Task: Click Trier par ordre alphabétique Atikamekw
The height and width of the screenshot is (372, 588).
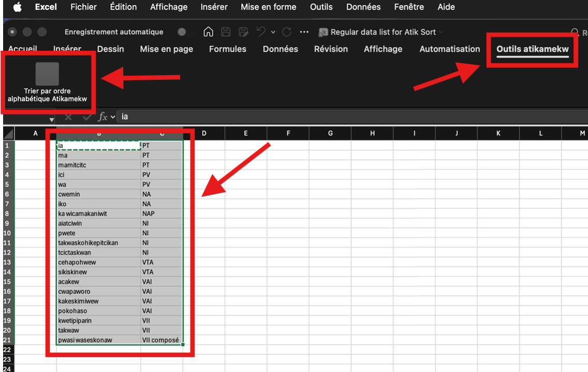Action: (x=47, y=82)
